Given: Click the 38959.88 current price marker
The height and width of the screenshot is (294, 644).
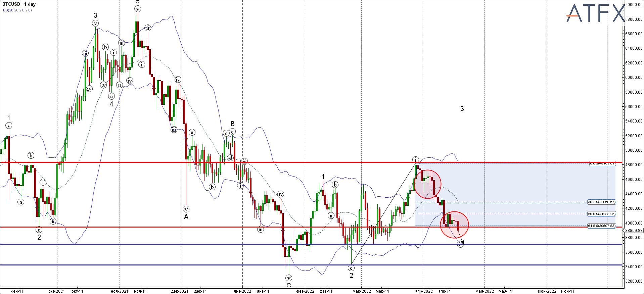Looking at the screenshot, I should 634,231.
